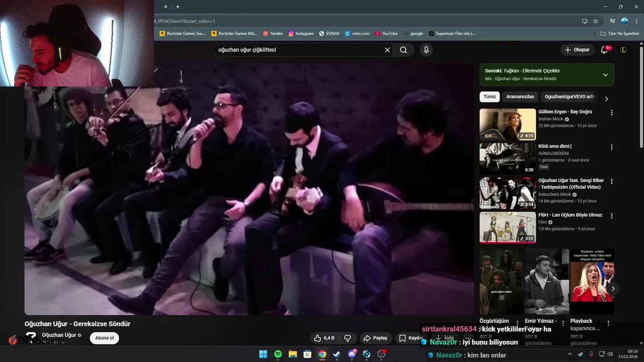This screenshot has width=644, height=362.
Task: Open the YouTube bookmark
Action: click(x=386, y=34)
